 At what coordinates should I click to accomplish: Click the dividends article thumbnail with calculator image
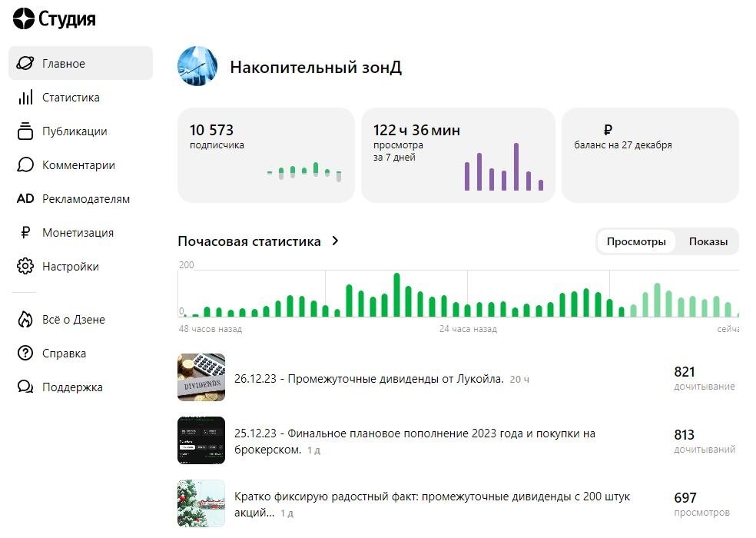(201, 377)
